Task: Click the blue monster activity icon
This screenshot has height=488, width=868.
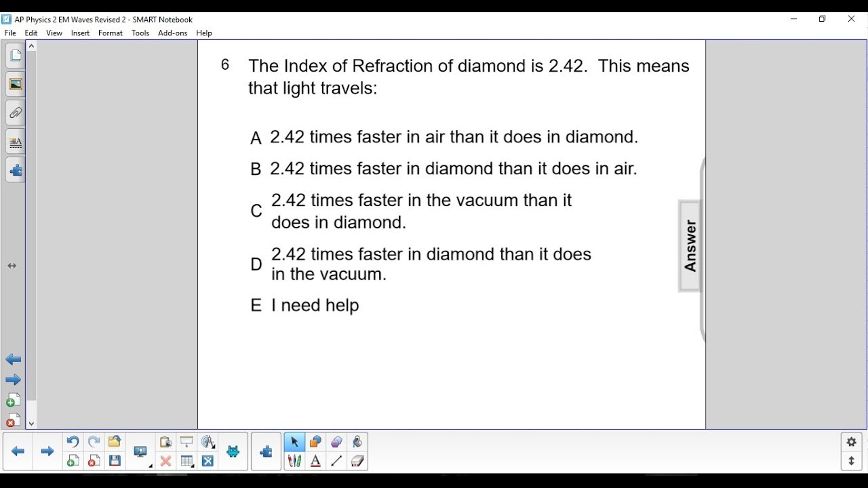Action: 233,451
